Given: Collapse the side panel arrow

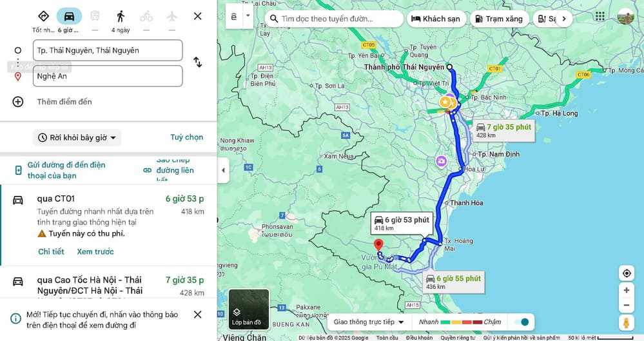Looking at the screenshot, I should coord(223,170).
